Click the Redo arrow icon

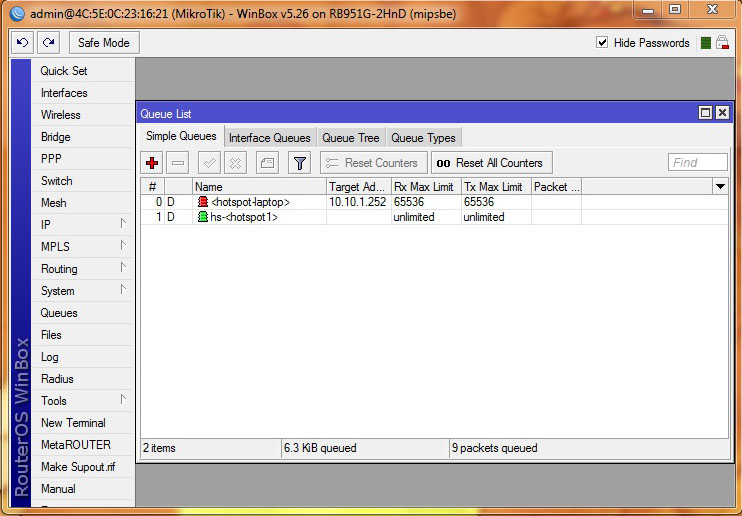pos(48,43)
